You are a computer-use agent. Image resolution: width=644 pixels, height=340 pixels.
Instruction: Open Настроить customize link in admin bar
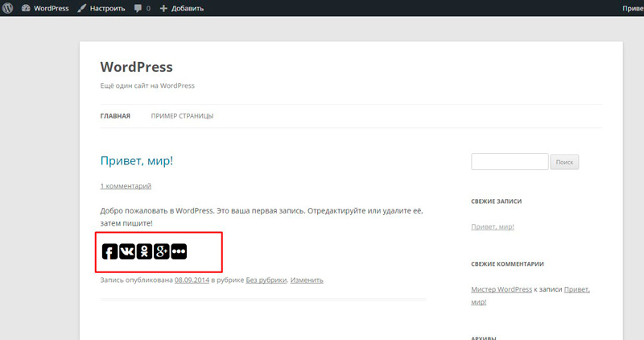[x=101, y=8]
